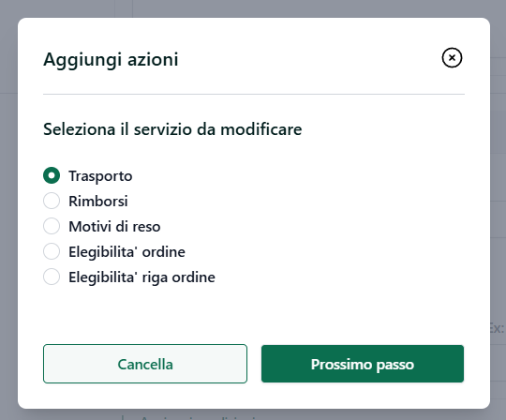Choose the Rimborsi radio option
This screenshot has width=506, height=420.
[52, 201]
